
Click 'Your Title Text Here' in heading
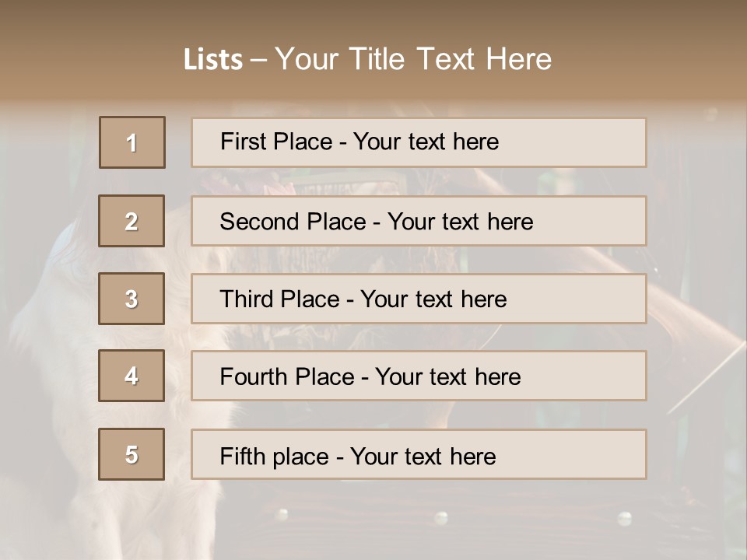(x=413, y=59)
